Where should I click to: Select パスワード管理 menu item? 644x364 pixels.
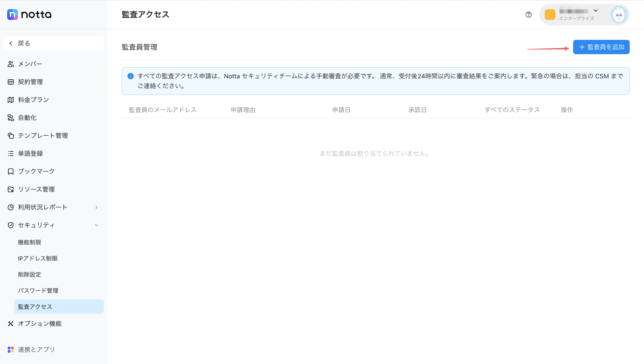(38, 291)
